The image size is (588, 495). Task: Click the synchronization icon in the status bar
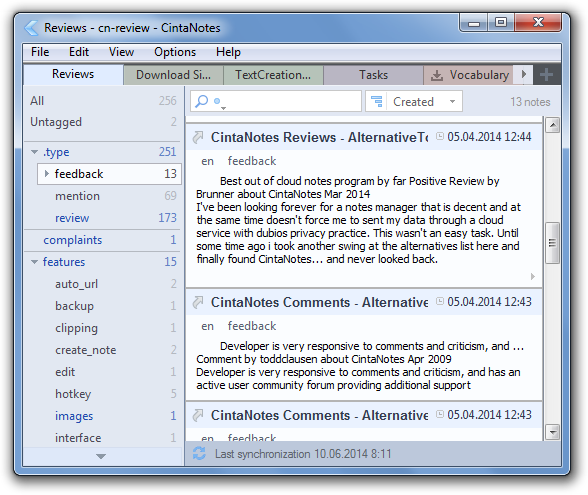pyautogui.click(x=199, y=453)
